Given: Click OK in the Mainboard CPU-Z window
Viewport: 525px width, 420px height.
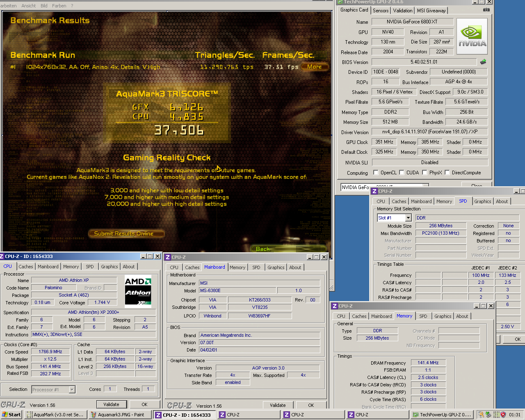Looking at the screenshot, I should click(x=311, y=405).
